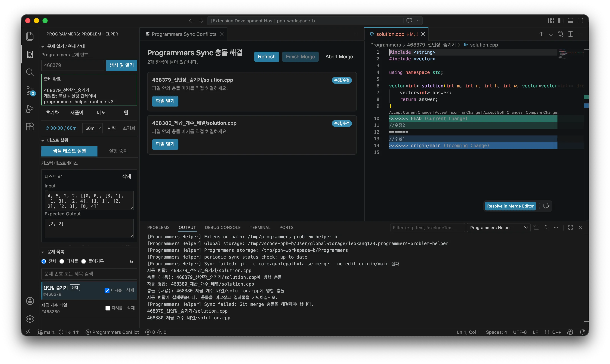Select the 다시풀 radio filter
This screenshot has width=610, height=364.
click(x=62, y=261)
